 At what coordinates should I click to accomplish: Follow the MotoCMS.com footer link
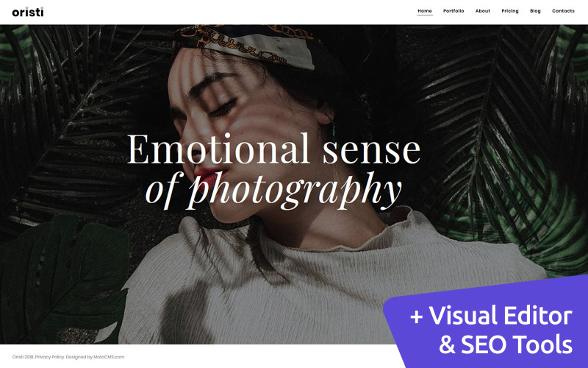click(109, 357)
